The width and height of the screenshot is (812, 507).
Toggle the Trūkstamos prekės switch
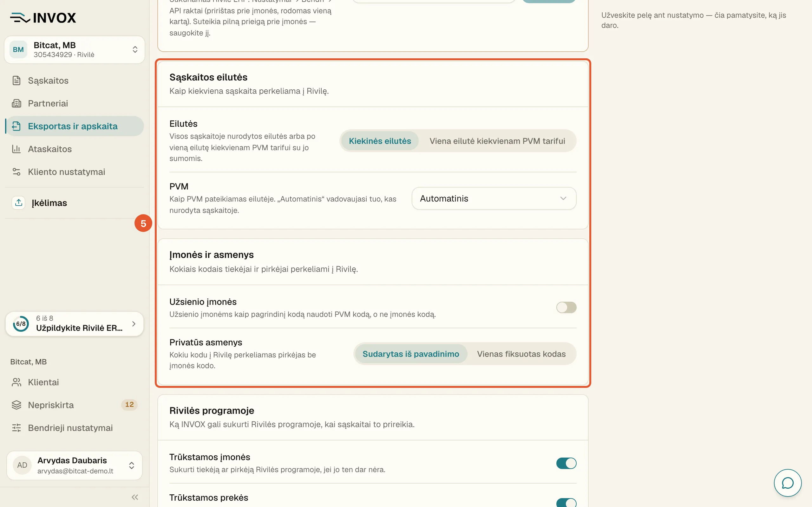(566, 503)
